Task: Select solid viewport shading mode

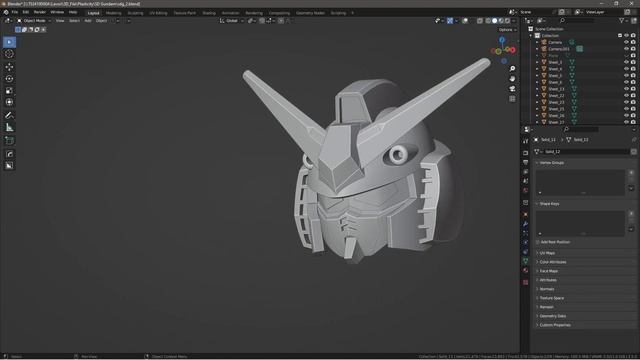Action: pos(494,20)
